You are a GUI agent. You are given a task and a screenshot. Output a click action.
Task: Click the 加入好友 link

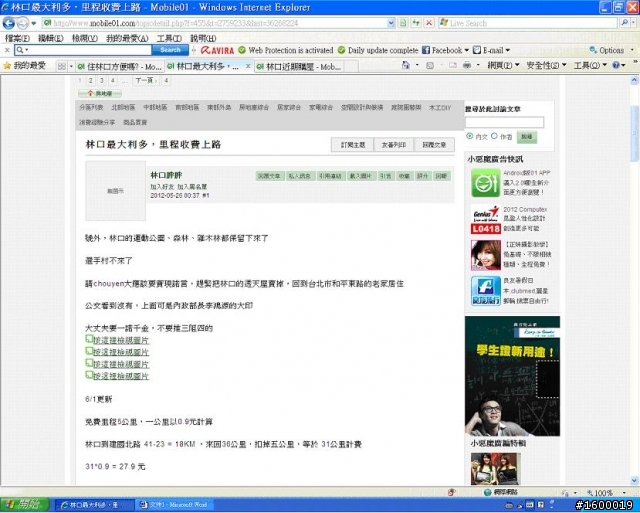[x=162, y=187]
